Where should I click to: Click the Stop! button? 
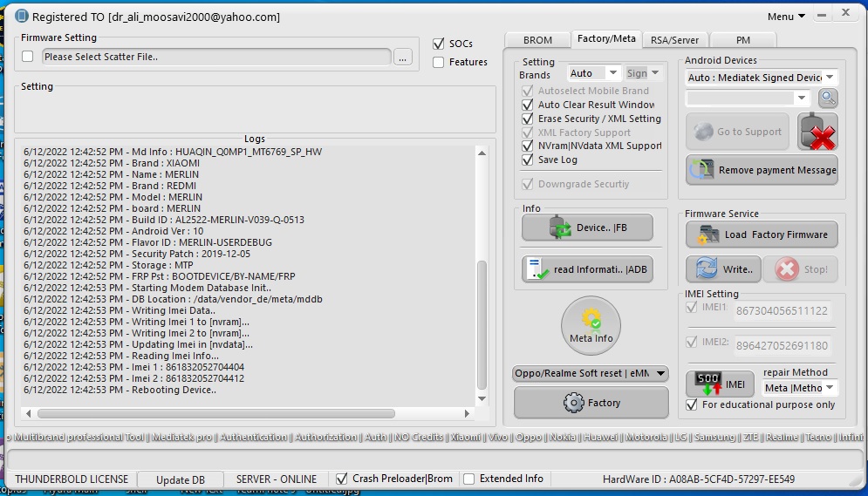801,269
